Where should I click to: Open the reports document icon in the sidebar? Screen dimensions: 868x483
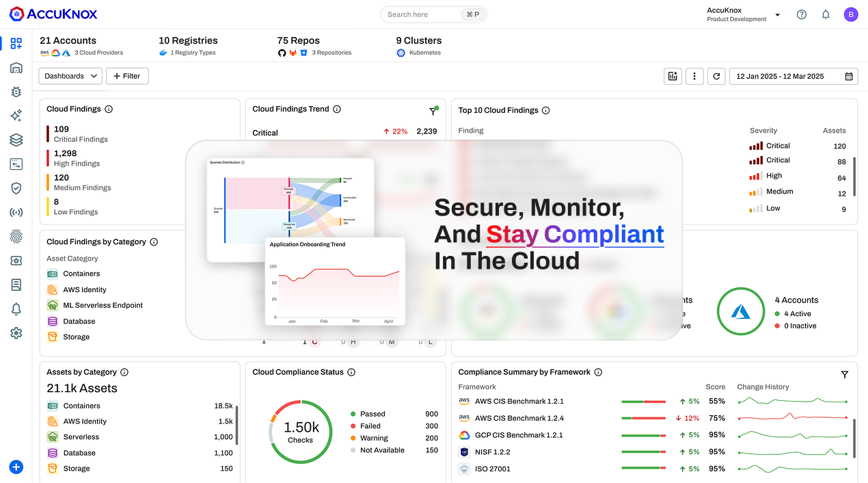tap(16, 285)
